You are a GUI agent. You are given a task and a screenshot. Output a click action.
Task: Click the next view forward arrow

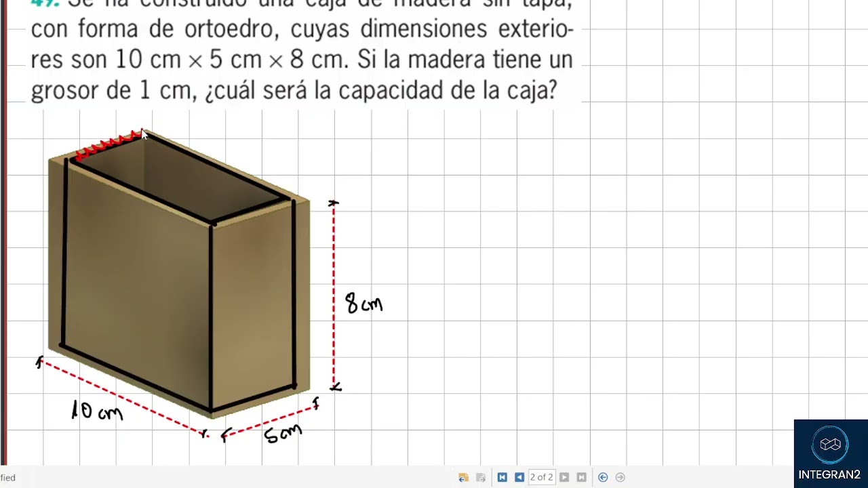[620, 477]
